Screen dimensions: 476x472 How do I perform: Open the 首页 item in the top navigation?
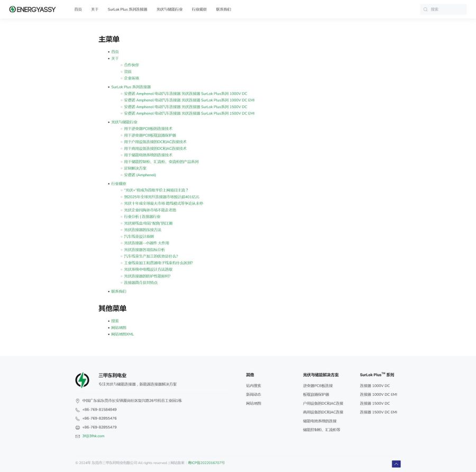78,10
